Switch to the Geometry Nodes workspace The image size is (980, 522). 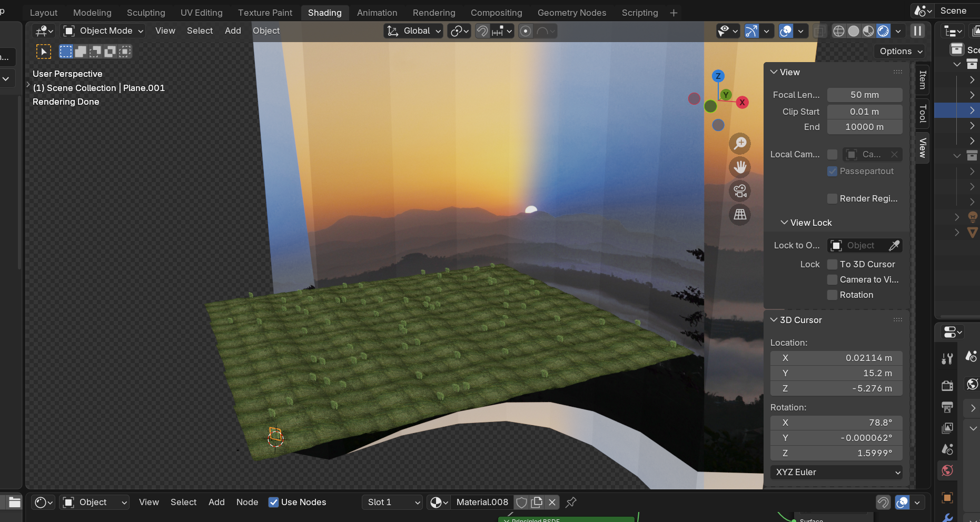point(572,13)
